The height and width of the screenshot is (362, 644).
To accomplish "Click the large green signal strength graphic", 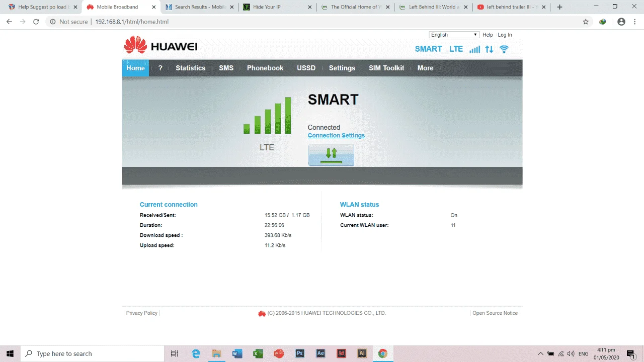I will click(267, 115).
